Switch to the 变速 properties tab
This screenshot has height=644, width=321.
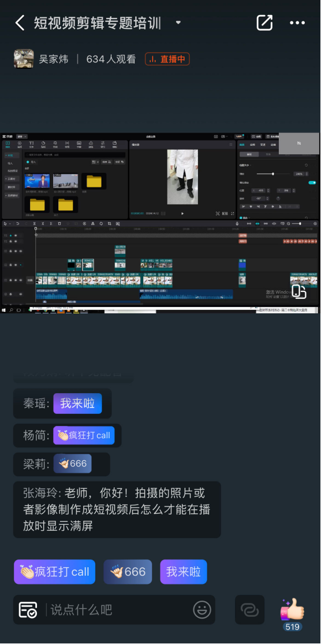click(x=263, y=145)
